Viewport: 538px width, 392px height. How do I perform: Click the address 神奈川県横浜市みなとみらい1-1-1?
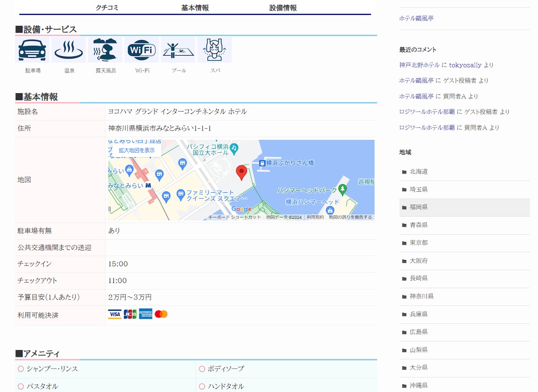click(x=160, y=129)
